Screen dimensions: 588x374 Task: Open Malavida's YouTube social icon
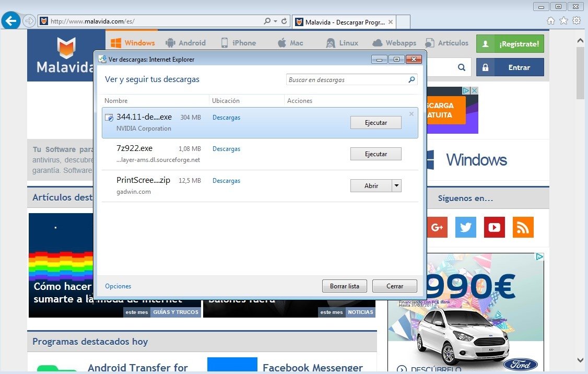coord(494,227)
